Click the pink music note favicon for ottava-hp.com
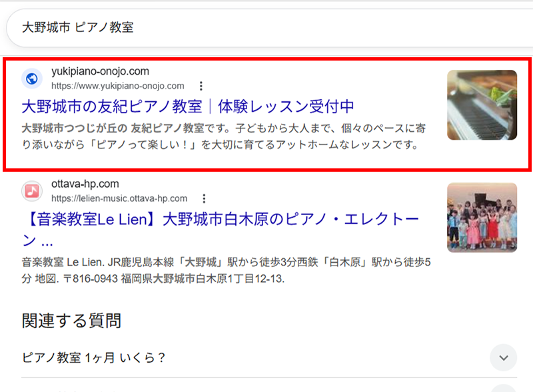This screenshot has height=392, width=533. (32, 191)
